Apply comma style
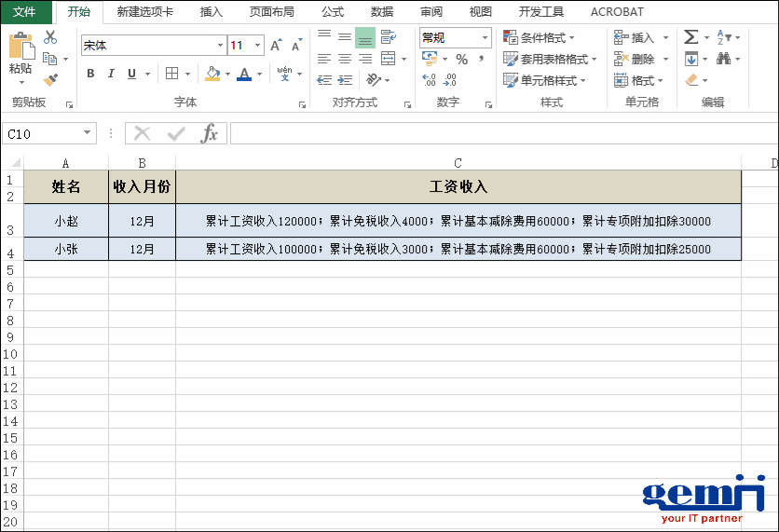The image size is (779, 532). (x=481, y=59)
